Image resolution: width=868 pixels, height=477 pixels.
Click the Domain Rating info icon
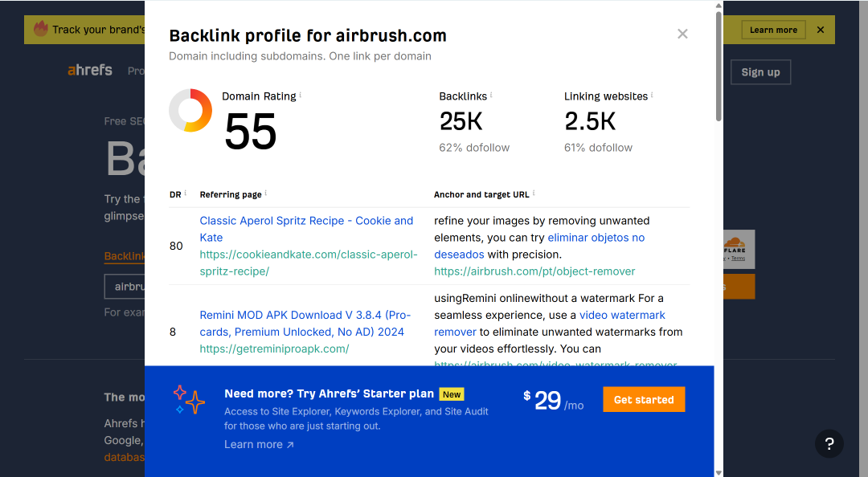point(300,96)
